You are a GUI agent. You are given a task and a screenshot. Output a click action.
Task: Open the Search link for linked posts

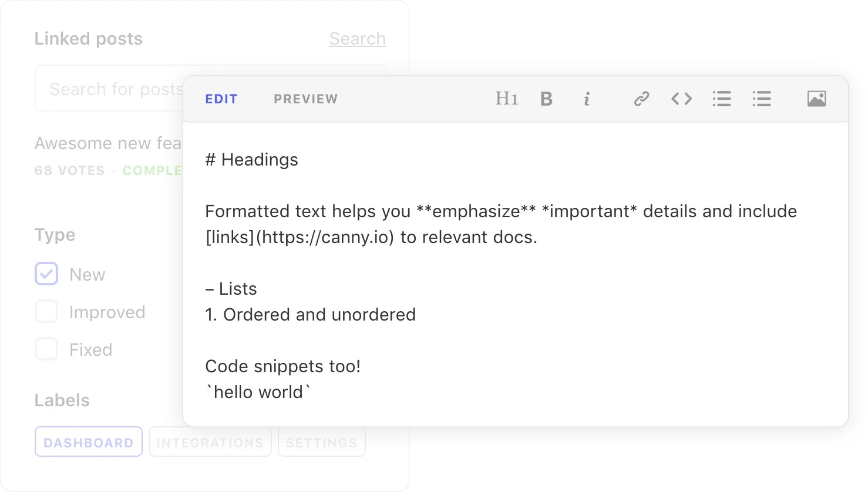pos(357,39)
